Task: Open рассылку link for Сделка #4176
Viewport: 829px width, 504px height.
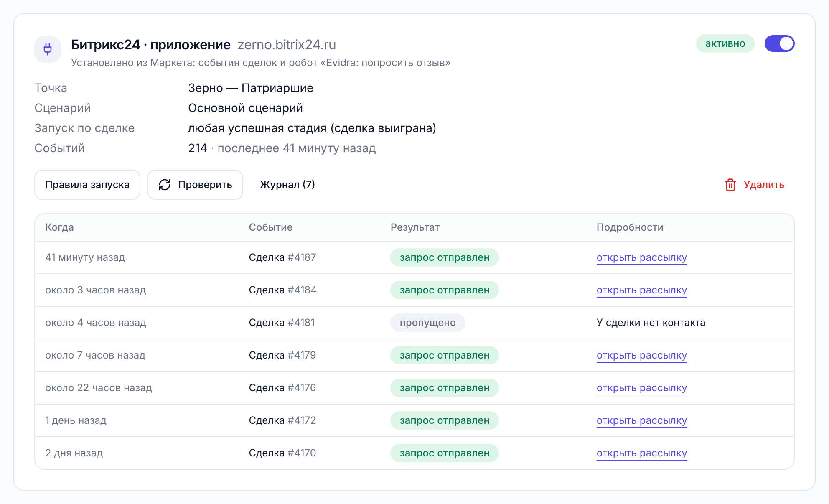Action: [641, 388]
